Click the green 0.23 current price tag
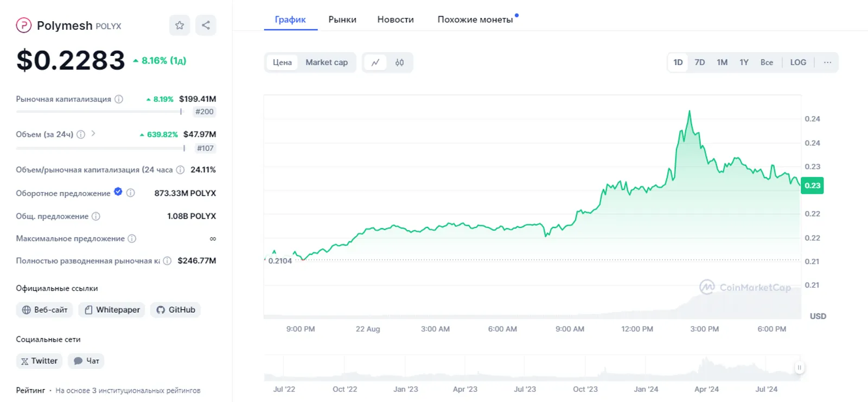 tap(812, 186)
